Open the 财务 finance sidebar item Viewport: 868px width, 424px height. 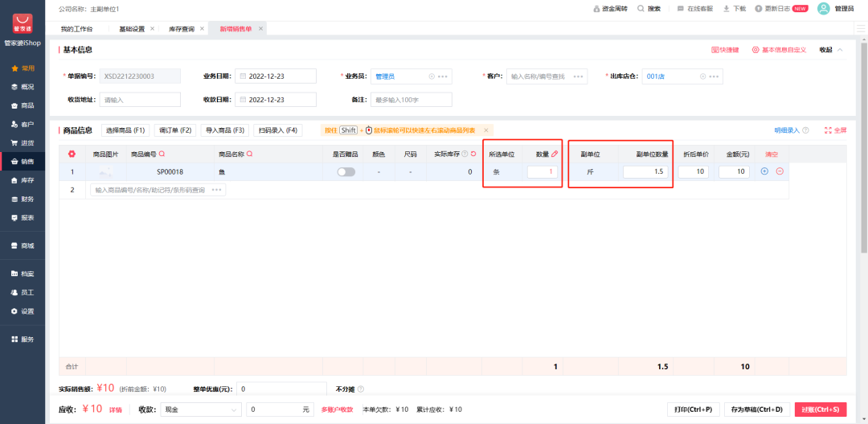23,199
